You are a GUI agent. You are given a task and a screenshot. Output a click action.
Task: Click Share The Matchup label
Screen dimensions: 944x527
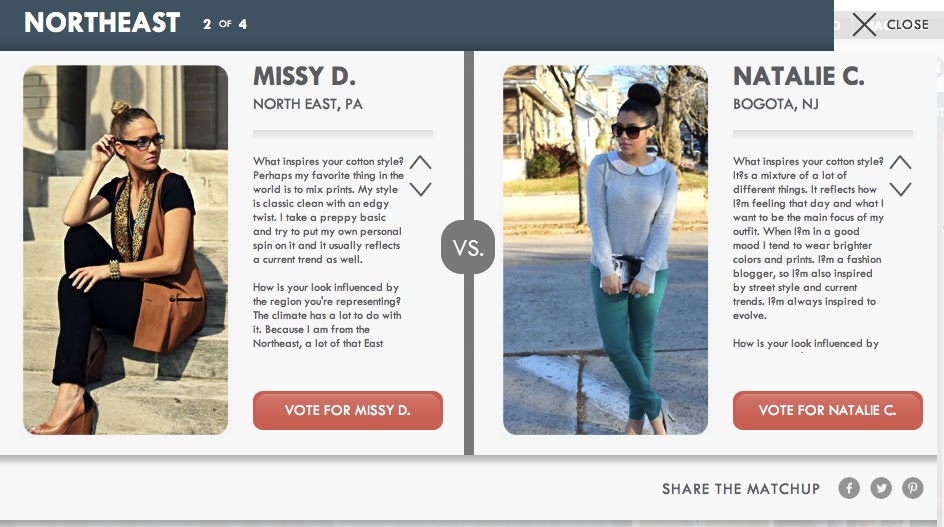pyautogui.click(x=741, y=488)
